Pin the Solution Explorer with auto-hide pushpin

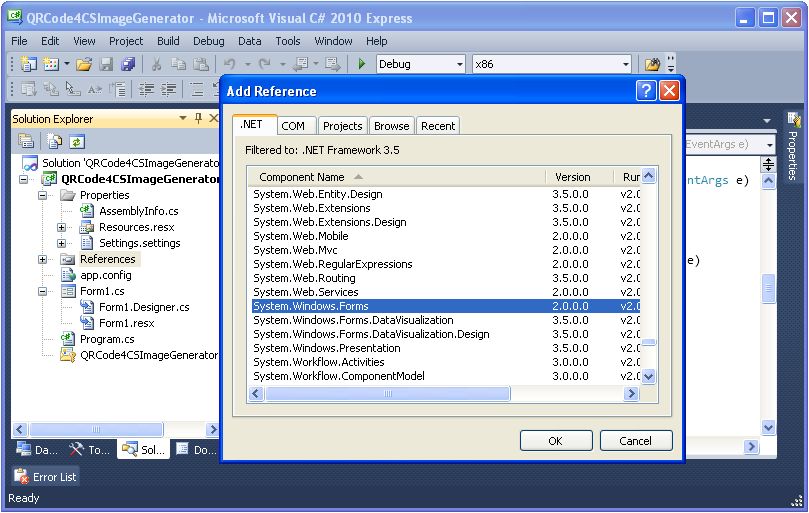pos(197,118)
